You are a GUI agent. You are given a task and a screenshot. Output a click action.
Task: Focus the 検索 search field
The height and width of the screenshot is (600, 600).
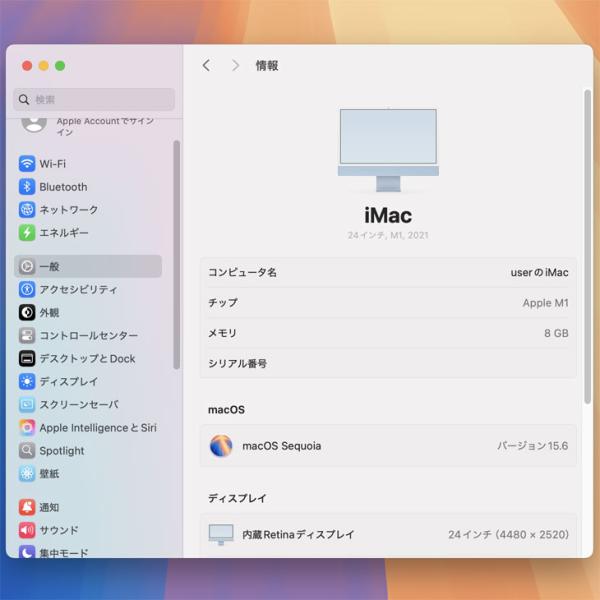(x=94, y=99)
